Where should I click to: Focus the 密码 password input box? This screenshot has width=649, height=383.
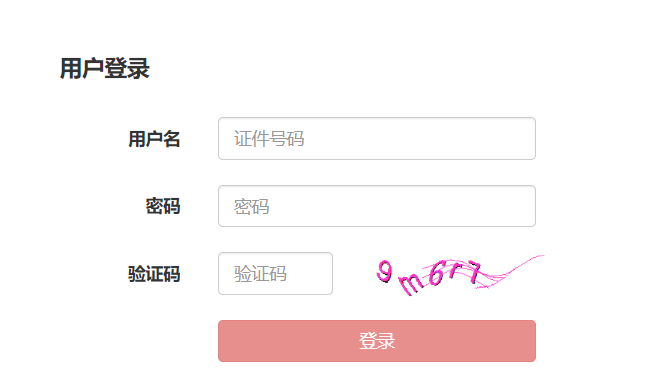point(377,206)
